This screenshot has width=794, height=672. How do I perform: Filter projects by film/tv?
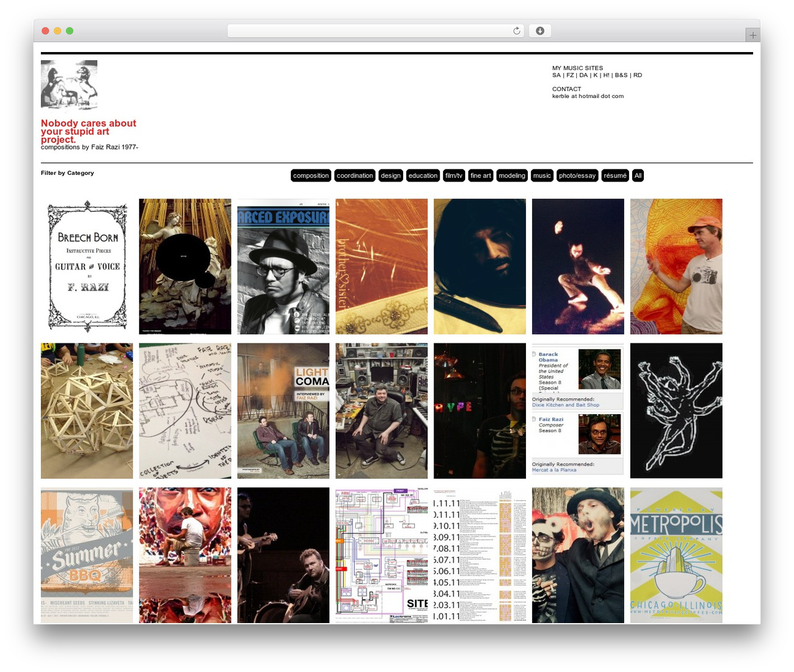(x=454, y=175)
